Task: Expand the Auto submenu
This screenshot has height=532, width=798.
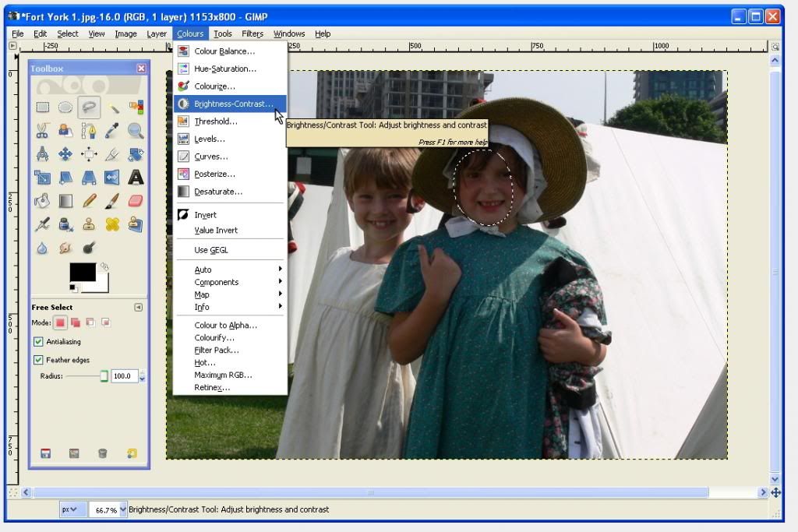Action: pyautogui.click(x=231, y=270)
